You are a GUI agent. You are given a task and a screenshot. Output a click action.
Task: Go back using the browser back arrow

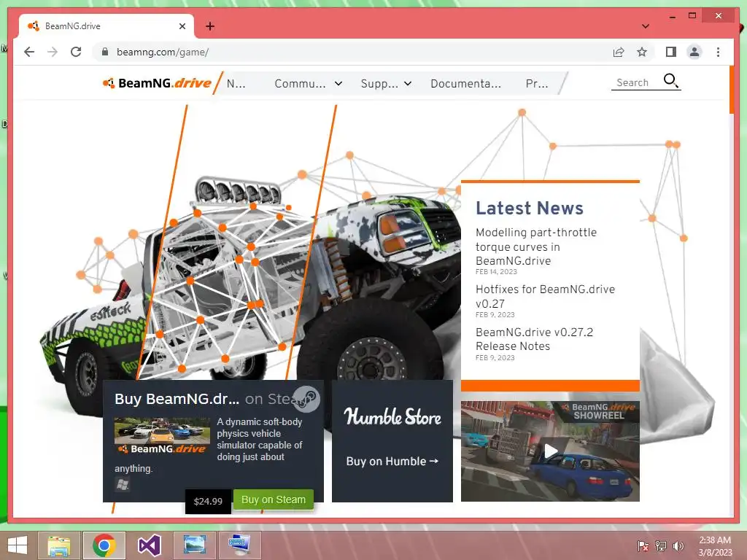[29, 52]
